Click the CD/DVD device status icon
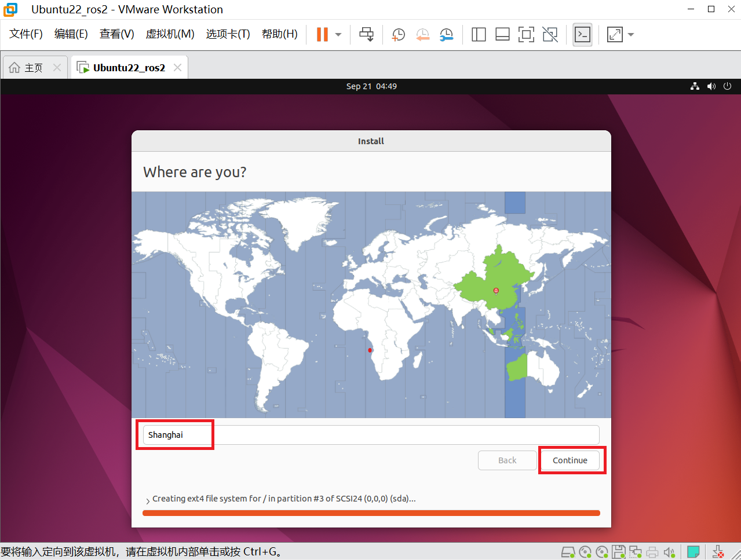 tap(585, 552)
